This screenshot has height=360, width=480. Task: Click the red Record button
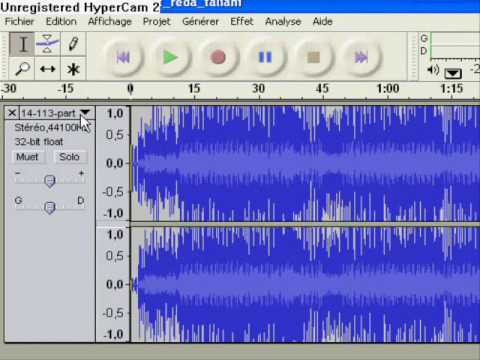click(218, 57)
